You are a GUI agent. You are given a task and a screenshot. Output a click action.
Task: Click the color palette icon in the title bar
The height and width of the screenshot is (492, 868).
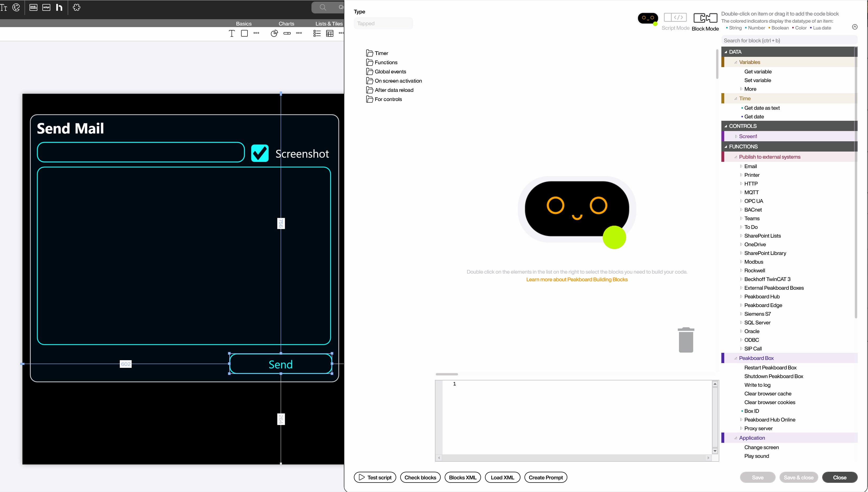[x=16, y=7]
